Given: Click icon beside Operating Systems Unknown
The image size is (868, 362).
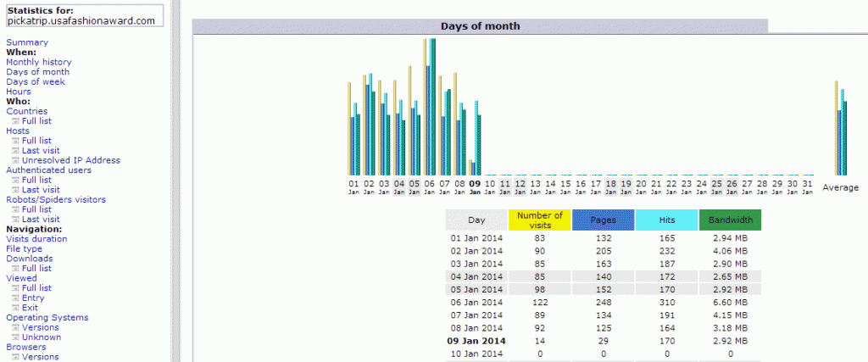Looking at the screenshot, I should (x=15, y=337).
